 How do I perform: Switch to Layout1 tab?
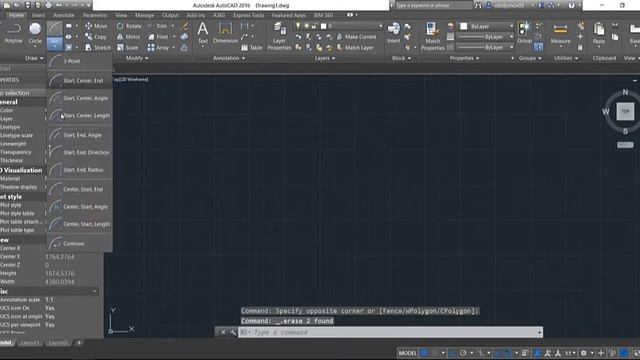tap(29, 343)
